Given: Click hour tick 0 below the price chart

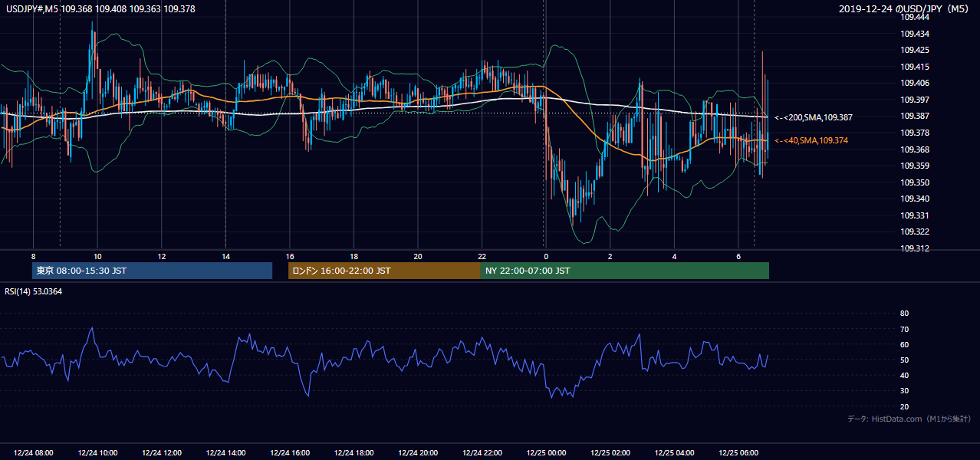Looking at the screenshot, I should pos(546,256).
